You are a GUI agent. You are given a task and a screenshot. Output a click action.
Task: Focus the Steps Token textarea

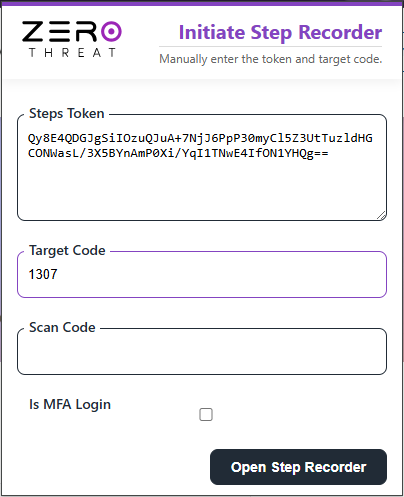click(202, 168)
